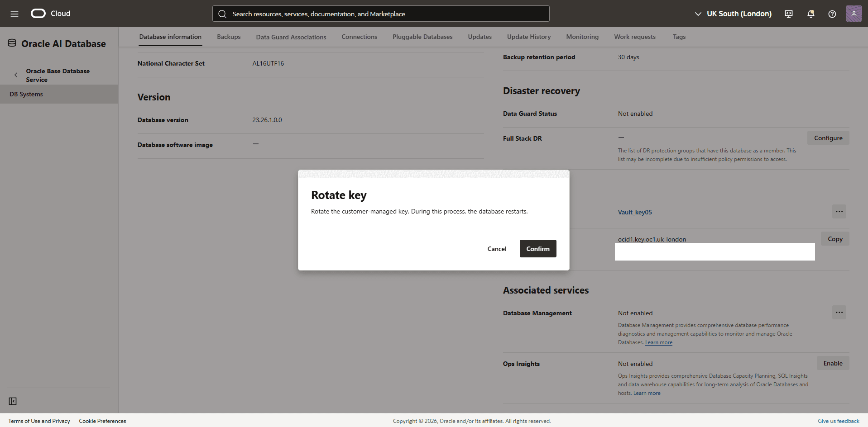Copy the key OCID
Image resolution: width=868 pixels, height=427 pixels.
(x=835, y=239)
